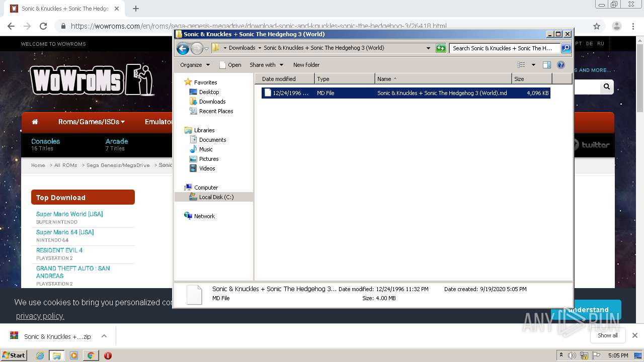Reload the Chrome page

43,26
